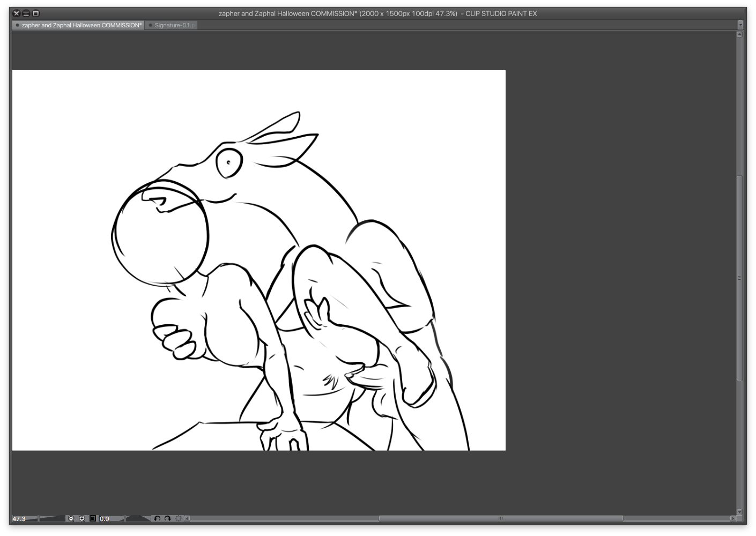Minimize the CLIP STUDIO PAINT window
Image resolution: width=756 pixels, height=536 pixels.
26,13
